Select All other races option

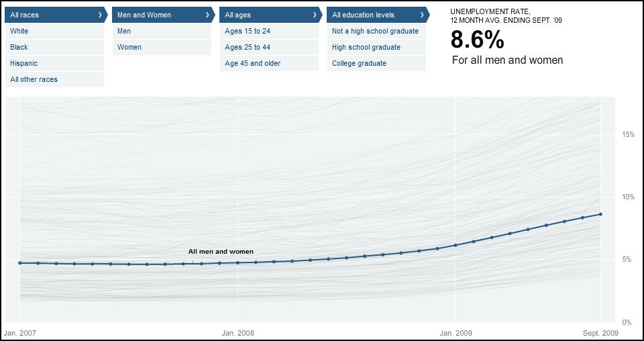(54, 79)
